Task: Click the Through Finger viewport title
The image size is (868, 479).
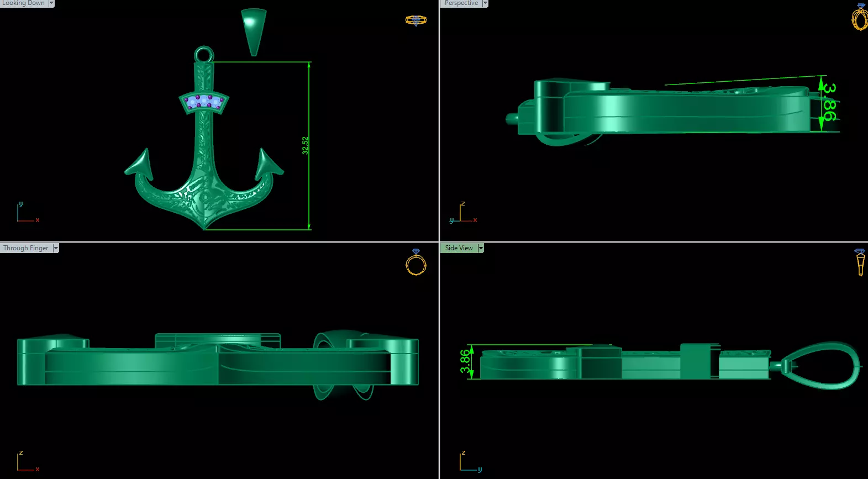Action: click(x=26, y=248)
